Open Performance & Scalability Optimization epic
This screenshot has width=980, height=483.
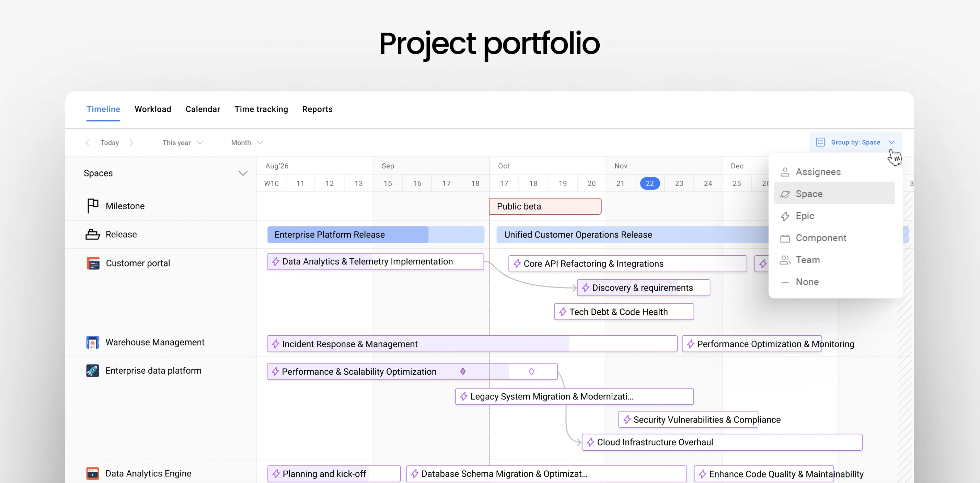[x=412, y=371]
